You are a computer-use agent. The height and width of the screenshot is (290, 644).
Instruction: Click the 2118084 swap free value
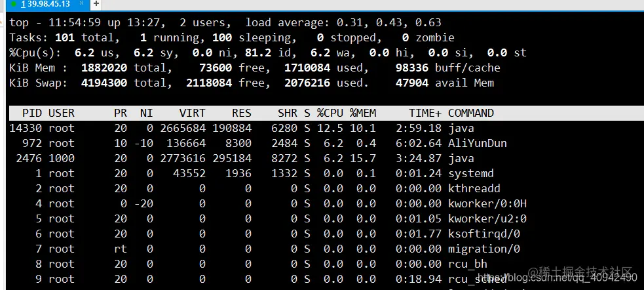coord(209,83)
